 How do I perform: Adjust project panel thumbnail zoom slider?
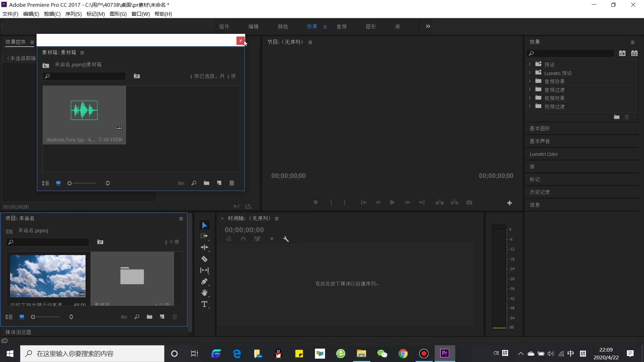pyautogui.click(x=33, y=317)
